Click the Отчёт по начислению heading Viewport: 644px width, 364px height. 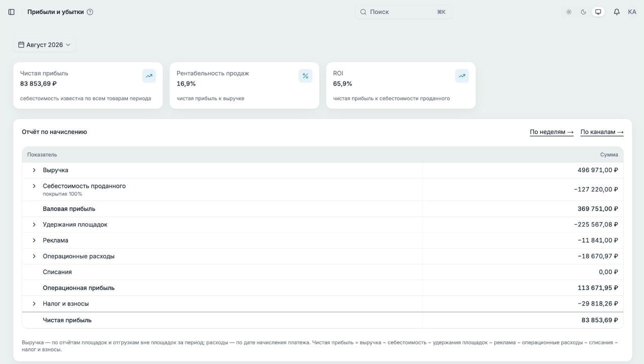pos(54,132)
